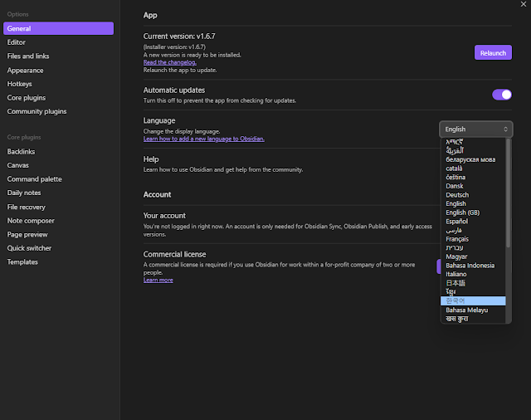Select Community plugins in the sidebar
Image resolution: width=531 pixels, height=420 pixels.
[x=37, y=111]
